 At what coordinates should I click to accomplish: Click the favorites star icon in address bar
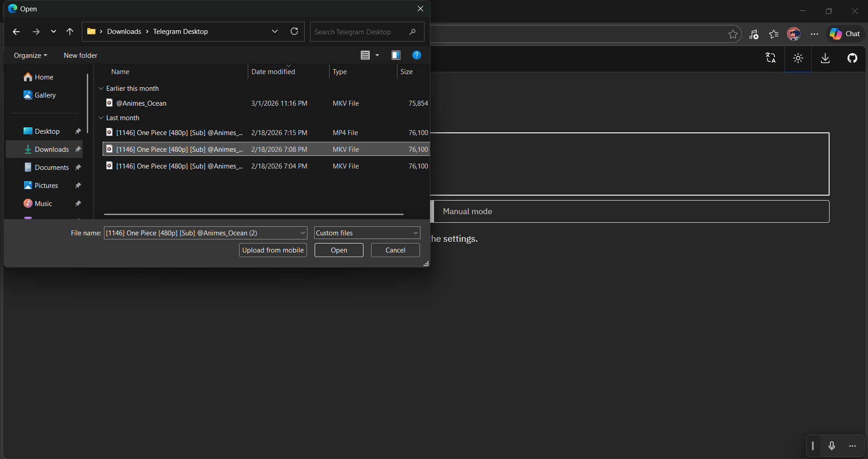pyautogui.click(x=733, y=34)
